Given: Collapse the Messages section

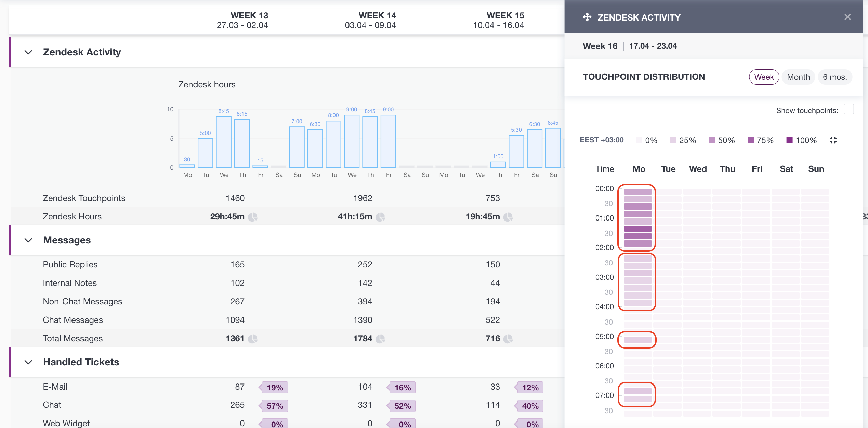Looking at the screenshot, I should point(28,240).
